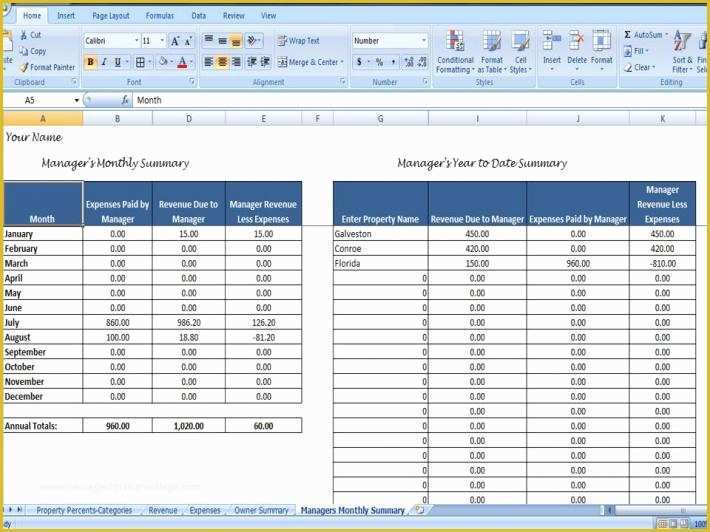Open Conditional Formatting menu
Image resolution: width=710 pixels, height=532 pixels.
(455, 52)
